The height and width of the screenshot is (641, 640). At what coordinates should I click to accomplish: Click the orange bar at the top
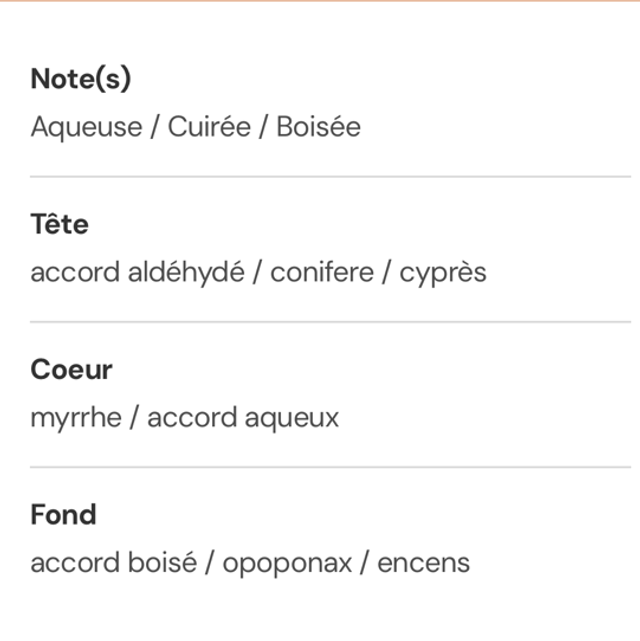(320, 1)
